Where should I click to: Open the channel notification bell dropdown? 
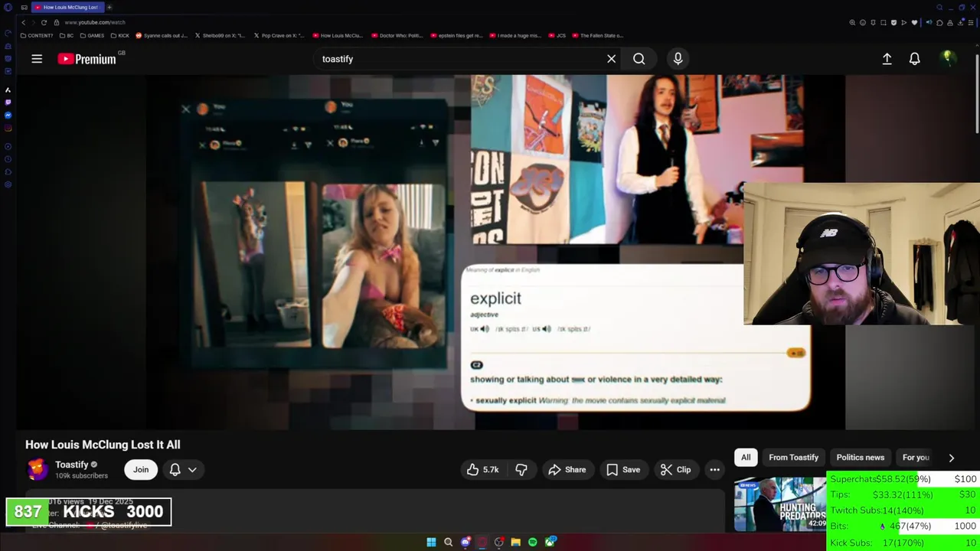(183, 469)
